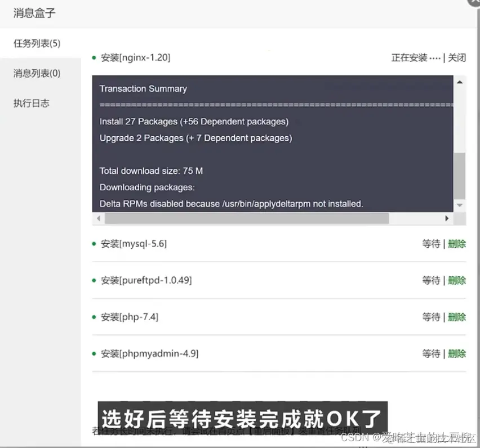Select the 安装[php-7.4] task row

(x=279, y=317)
